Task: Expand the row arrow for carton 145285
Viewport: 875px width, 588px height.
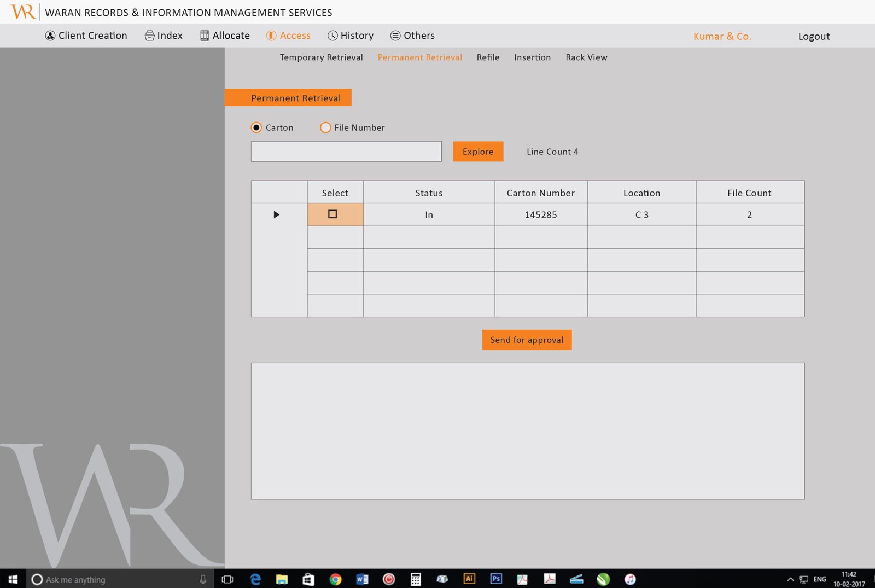Action: pos(276,214)
